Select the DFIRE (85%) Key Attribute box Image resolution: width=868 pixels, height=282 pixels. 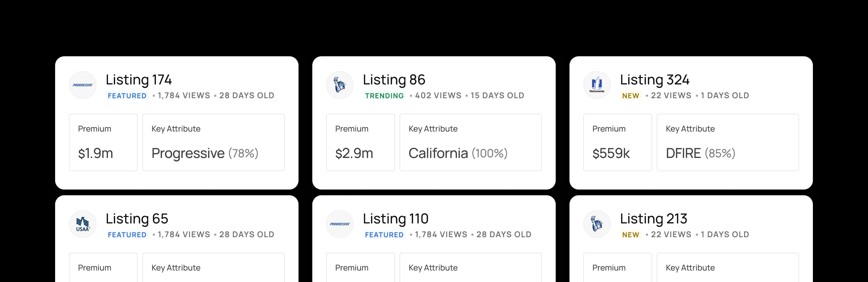[727, 142]
